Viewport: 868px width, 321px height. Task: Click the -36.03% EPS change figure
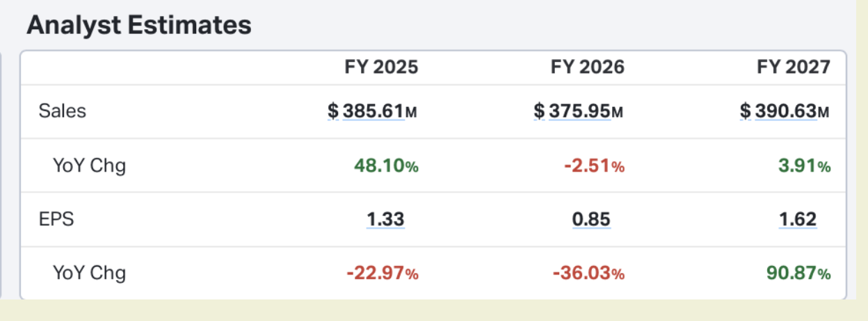click(x=588, y=274)
